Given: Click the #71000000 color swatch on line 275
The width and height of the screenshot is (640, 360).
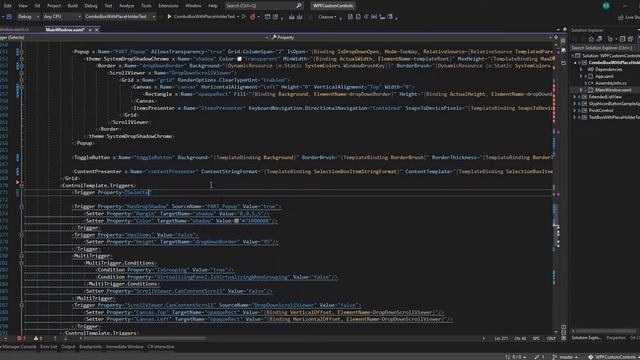Looking at the screenshot, I should click(236, 221).
